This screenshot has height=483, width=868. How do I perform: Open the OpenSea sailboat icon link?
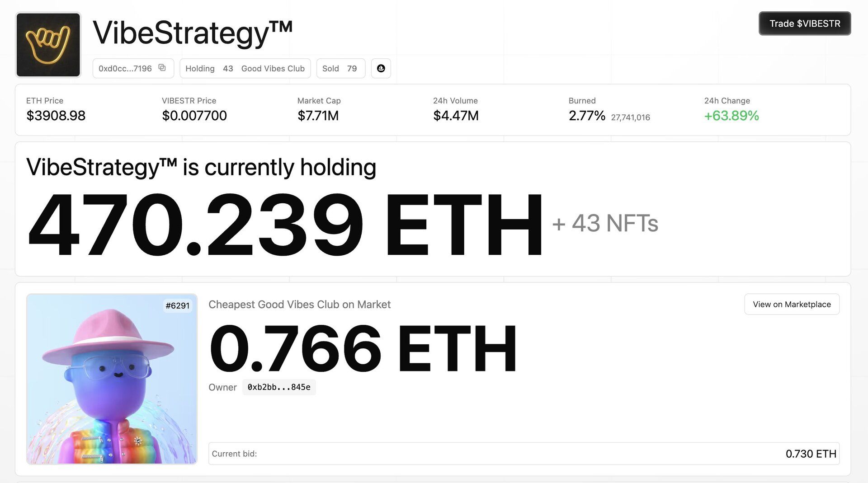tap(381, 68)
